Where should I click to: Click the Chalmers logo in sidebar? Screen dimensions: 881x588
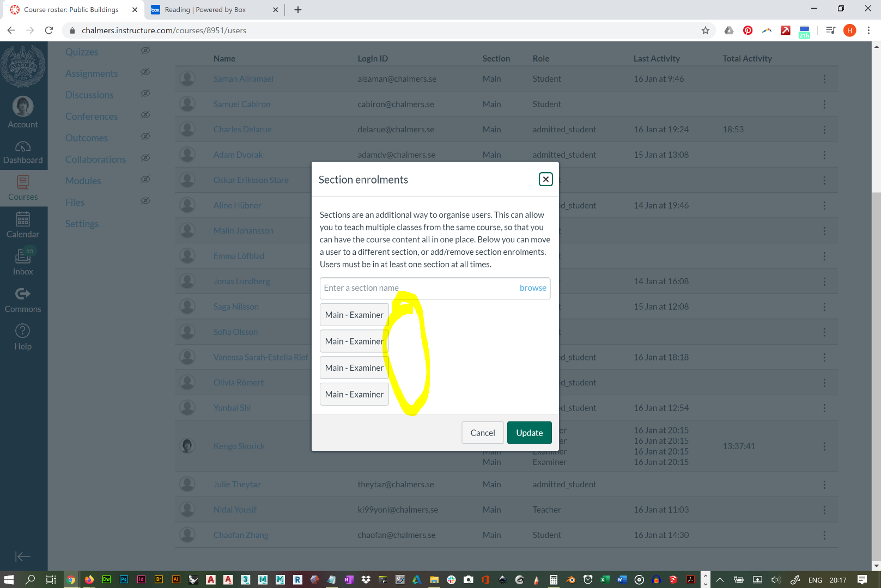click(23, 66)
